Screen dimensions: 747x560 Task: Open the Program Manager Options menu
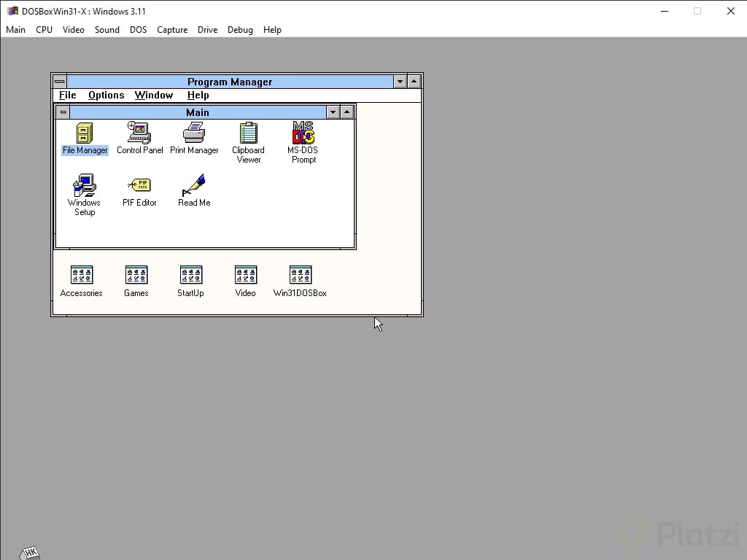click(x=107, y=96)
